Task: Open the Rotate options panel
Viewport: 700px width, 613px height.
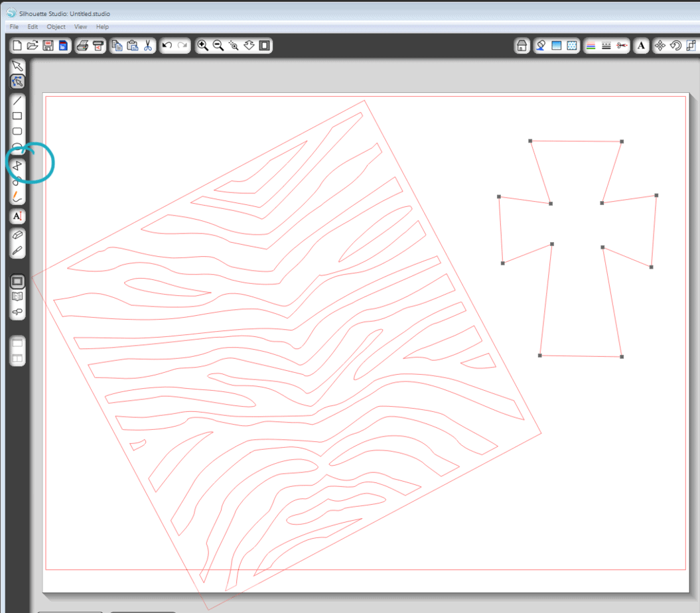Action: pos(677,45)
